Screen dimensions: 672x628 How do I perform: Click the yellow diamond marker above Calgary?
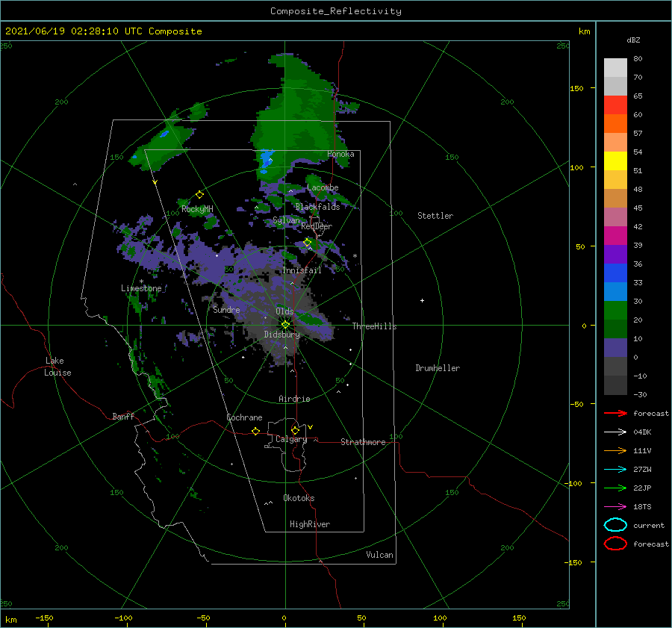click(x=295, y=430)
